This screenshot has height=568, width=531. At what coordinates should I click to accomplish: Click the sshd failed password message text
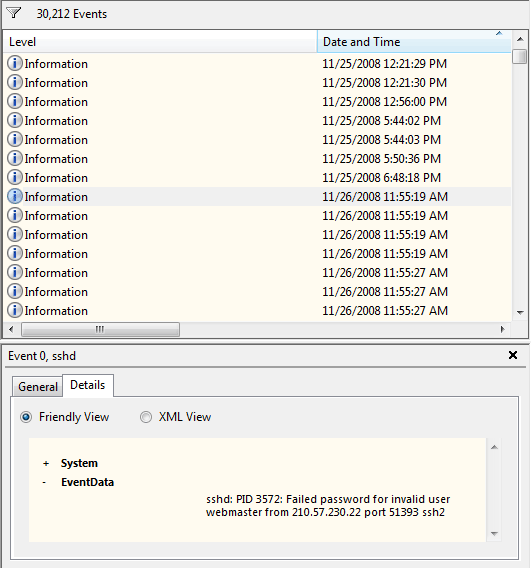click(328, 506)
